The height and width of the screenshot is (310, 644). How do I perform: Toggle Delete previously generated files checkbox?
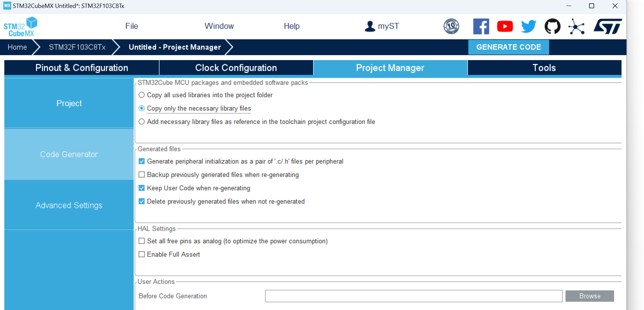click(142, 201)
